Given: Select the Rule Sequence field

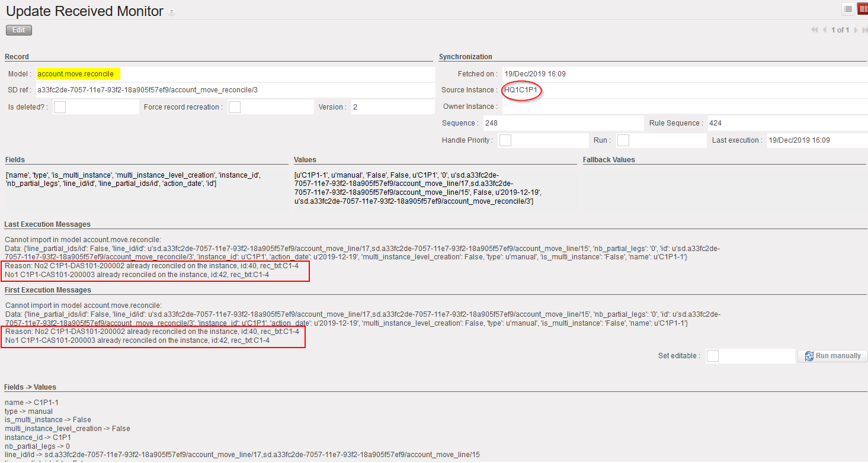Looking at the screenshot, I should [785, 123].
